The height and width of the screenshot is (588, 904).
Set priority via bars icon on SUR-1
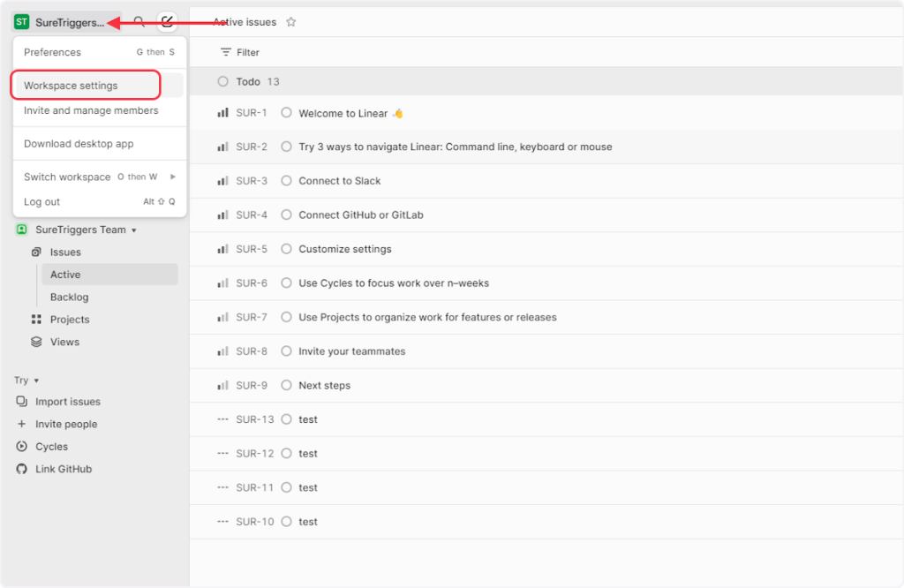click(222, 113)
